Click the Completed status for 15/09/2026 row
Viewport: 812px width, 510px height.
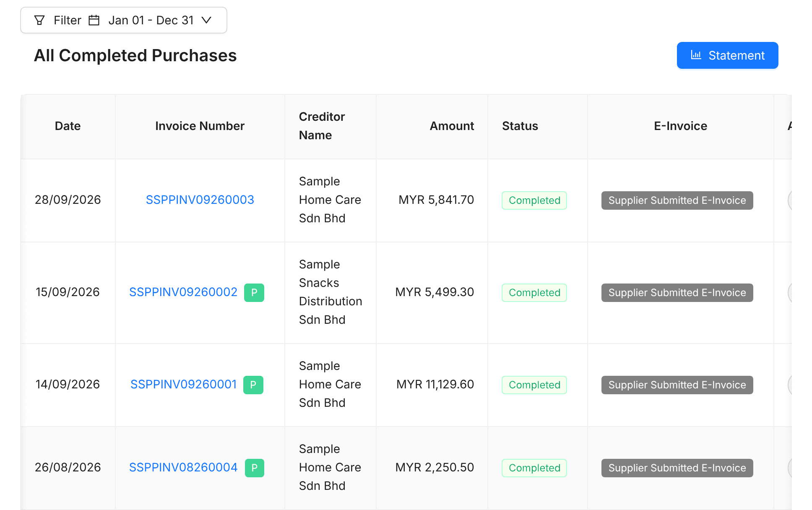[534, 293]
